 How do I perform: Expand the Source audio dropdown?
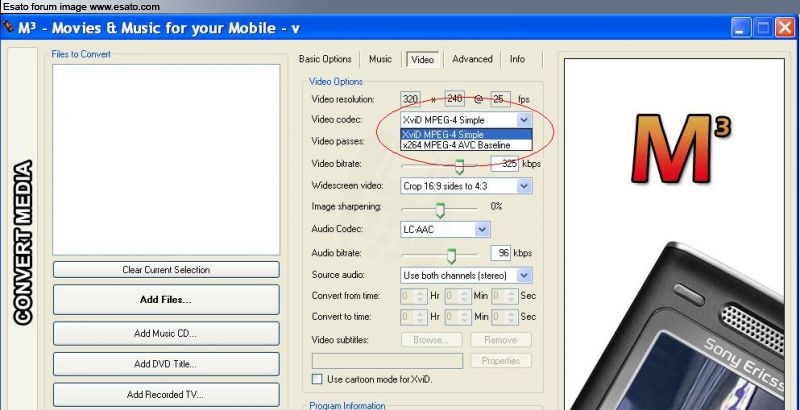524,275
